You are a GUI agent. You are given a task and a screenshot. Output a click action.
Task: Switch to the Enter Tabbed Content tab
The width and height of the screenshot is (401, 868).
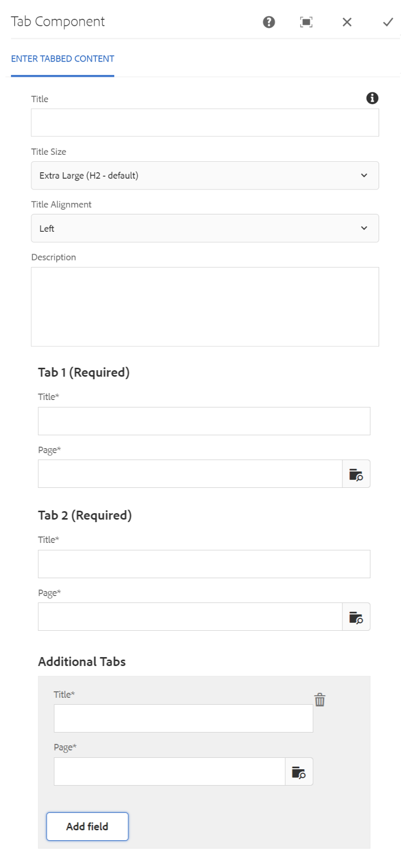pyautogui.click(x=62, y=58)
